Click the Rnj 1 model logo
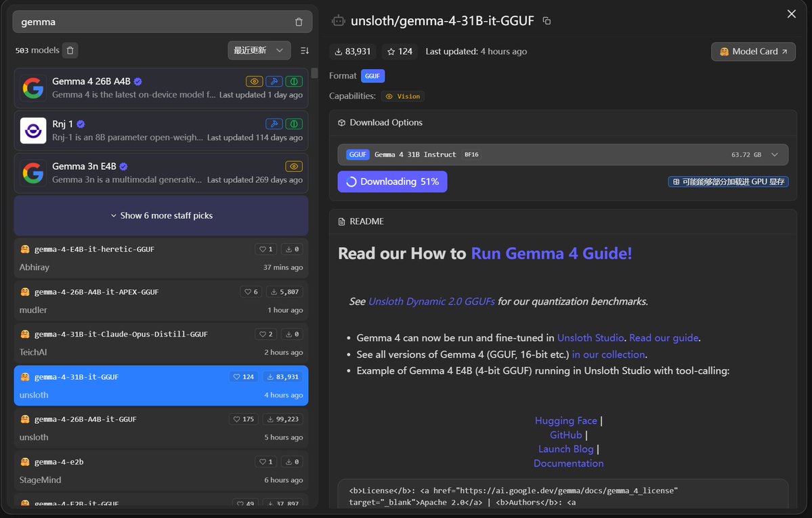The image size is (812, 518). 33,131
